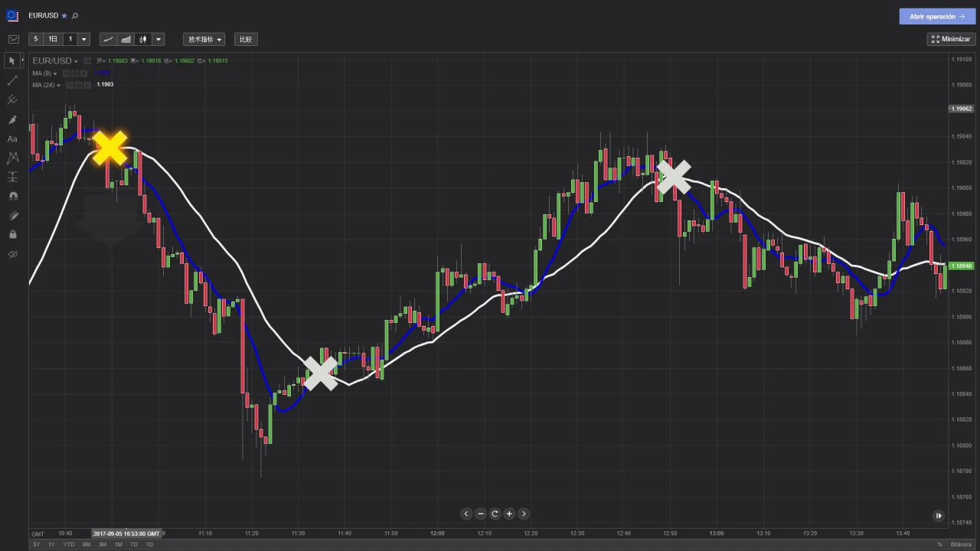Select the 1D date range
The width and height of the screenshot is (980, 551).
coord(149,544)
